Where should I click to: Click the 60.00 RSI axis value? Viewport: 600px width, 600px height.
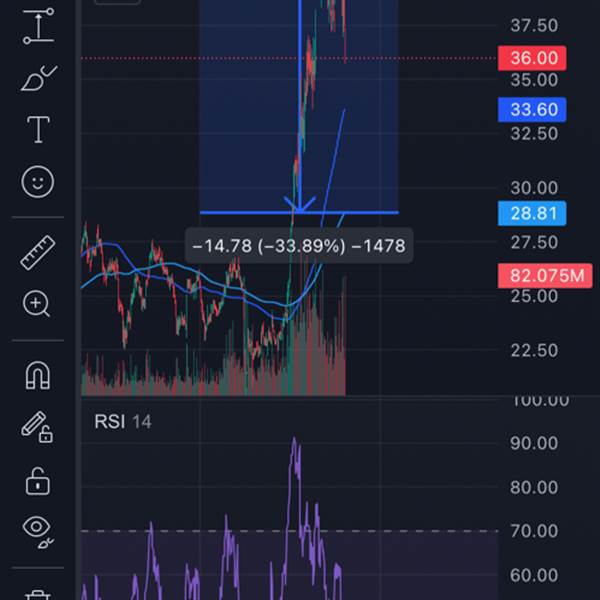pyautogui.click(x=534, y=576)
